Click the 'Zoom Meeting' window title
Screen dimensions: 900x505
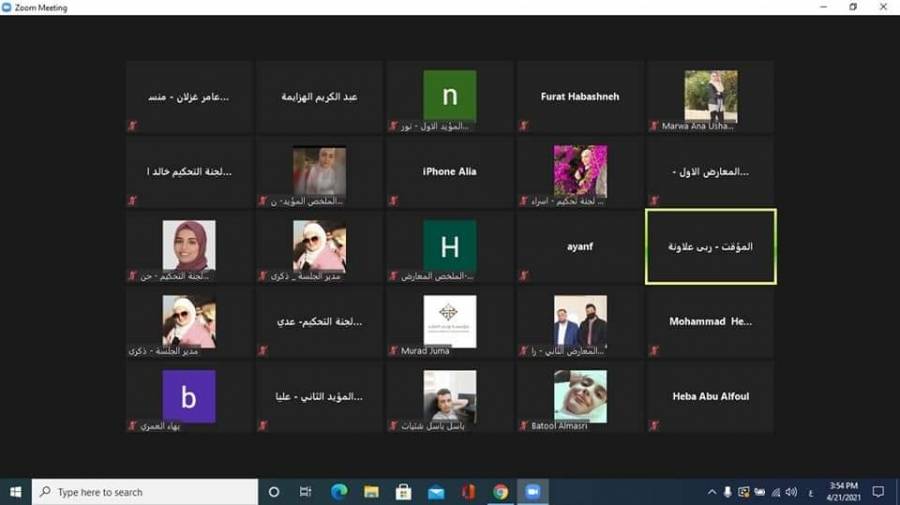click(x=41, y=7)
